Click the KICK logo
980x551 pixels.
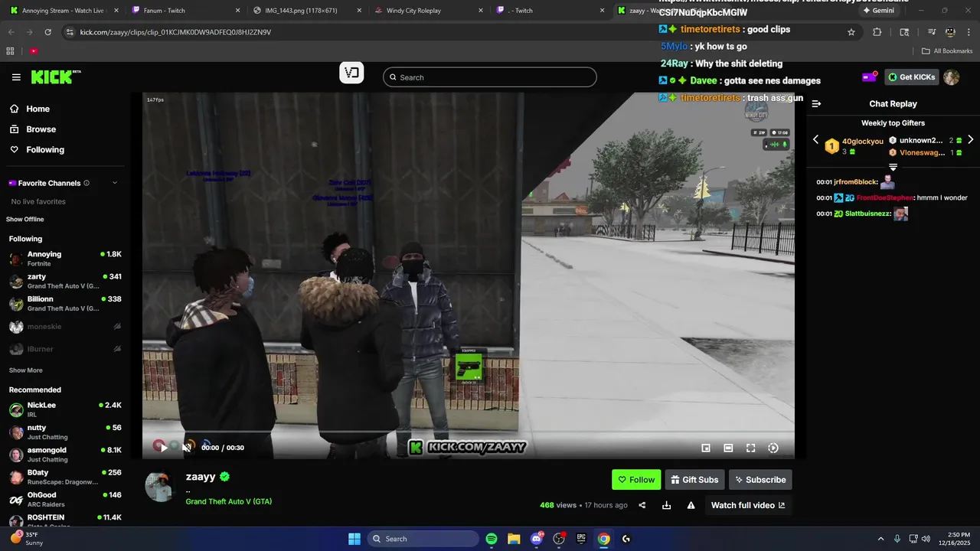point(56,77)
